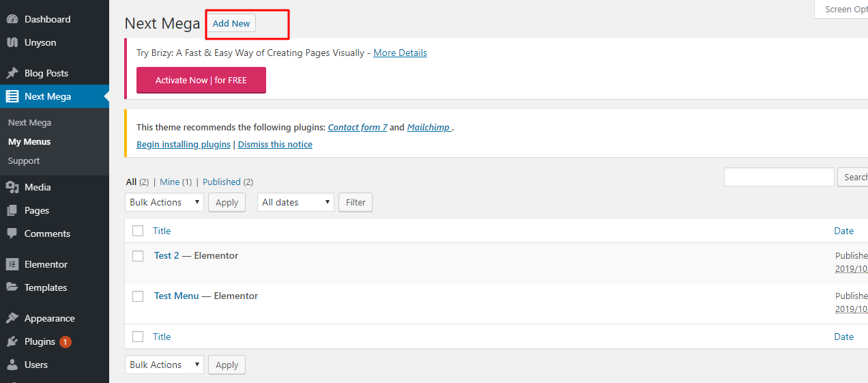Show the All (2) posts filter
This screenshot has height=383, width=868.
(x=137, y=182)
